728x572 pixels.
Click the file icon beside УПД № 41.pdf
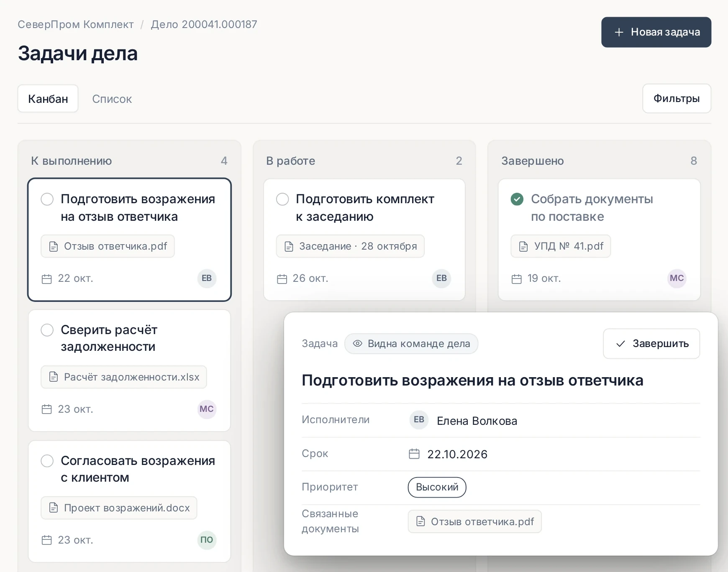[x=523, y=246]
